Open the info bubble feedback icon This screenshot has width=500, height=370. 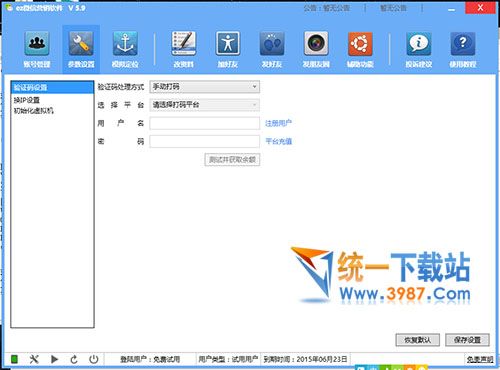pyautogui.click(x=419, y=44)
